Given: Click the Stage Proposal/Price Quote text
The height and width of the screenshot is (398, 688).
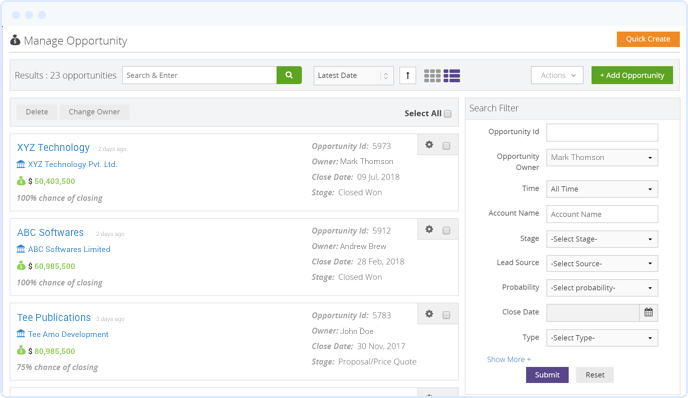Looking at the screenshot, I should (x=364, y=362).
